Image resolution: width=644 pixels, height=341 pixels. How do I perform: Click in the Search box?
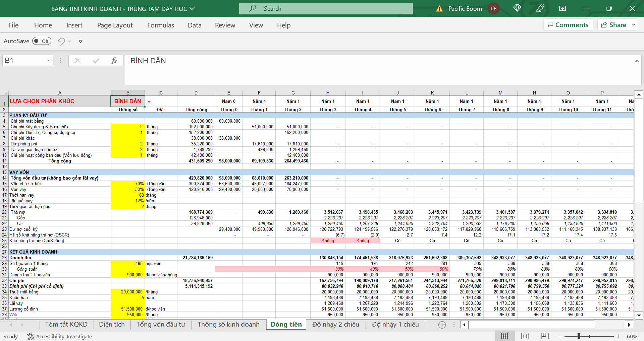pos(326,9)
